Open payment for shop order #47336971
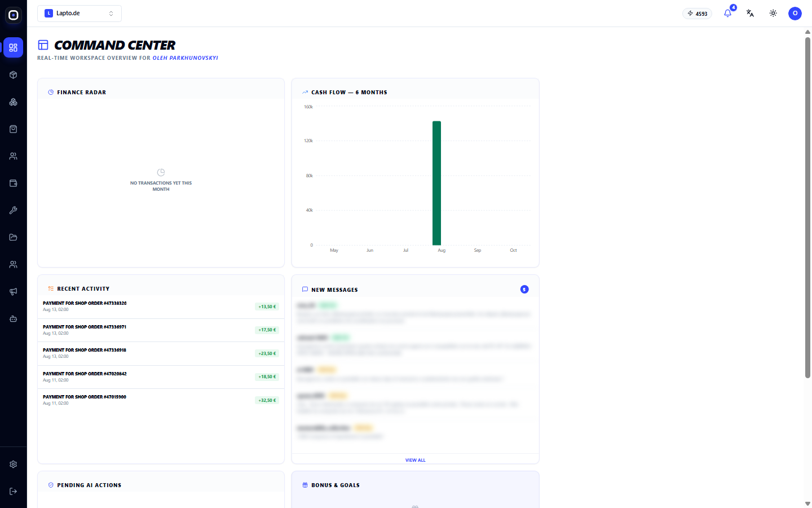Viewport: 812px width, 508px height. click(x=161, y=330)
